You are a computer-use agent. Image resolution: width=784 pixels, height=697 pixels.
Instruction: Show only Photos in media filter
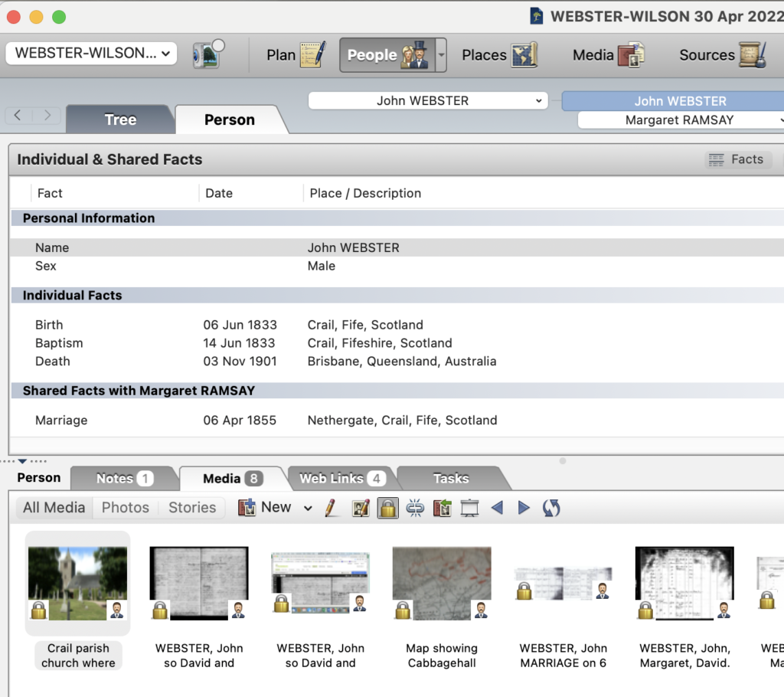pyautogui.click(x=126, y=508)
